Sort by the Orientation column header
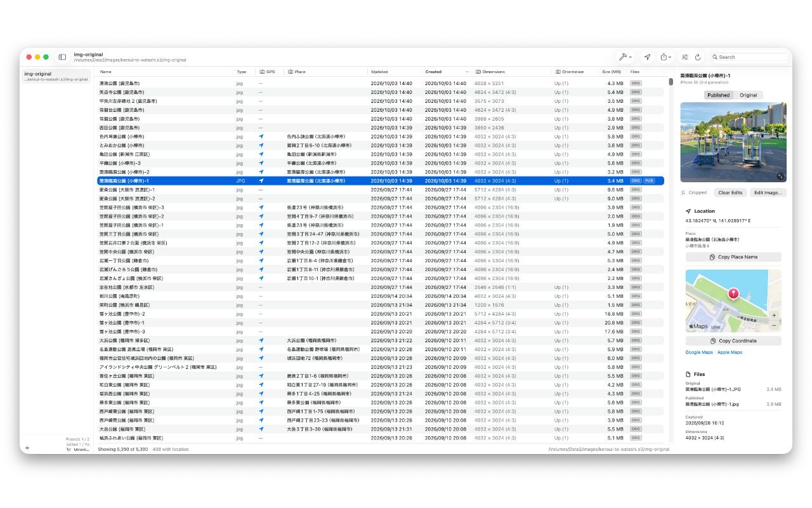Viewport: 812px width, 508px height. 576,72
